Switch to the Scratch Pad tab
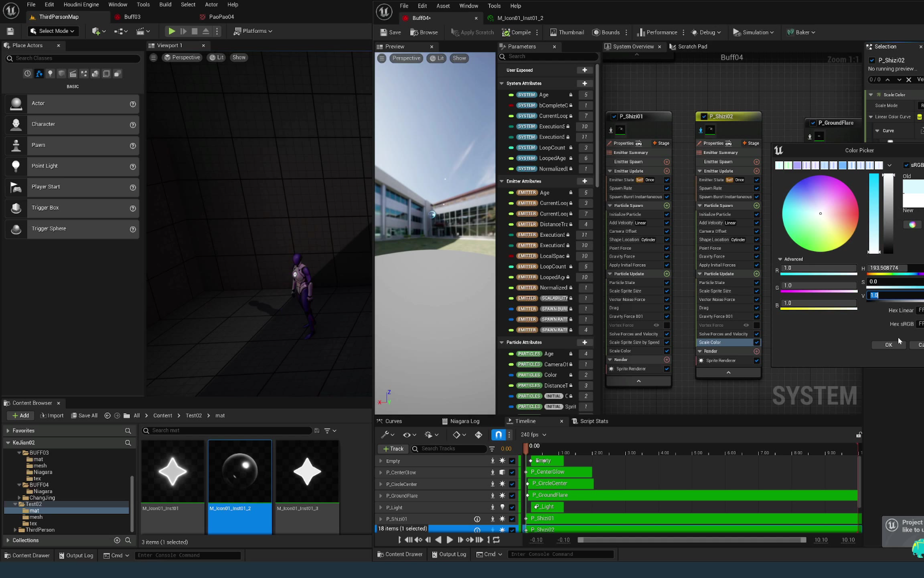Image resolution: width=924 pixels, height=578 pixels. (x=688, y=47)
